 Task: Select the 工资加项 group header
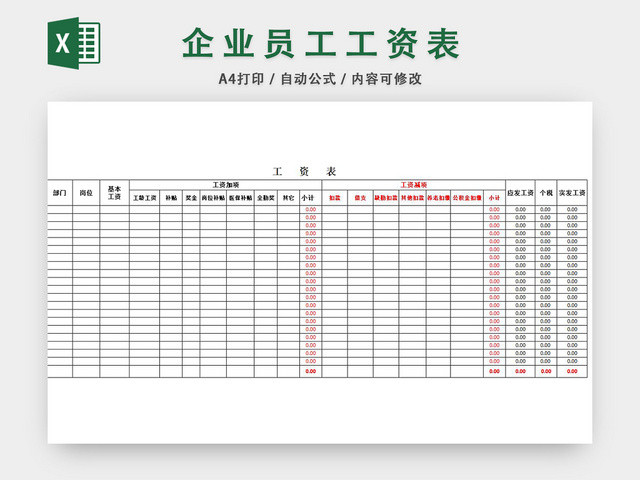226,185
